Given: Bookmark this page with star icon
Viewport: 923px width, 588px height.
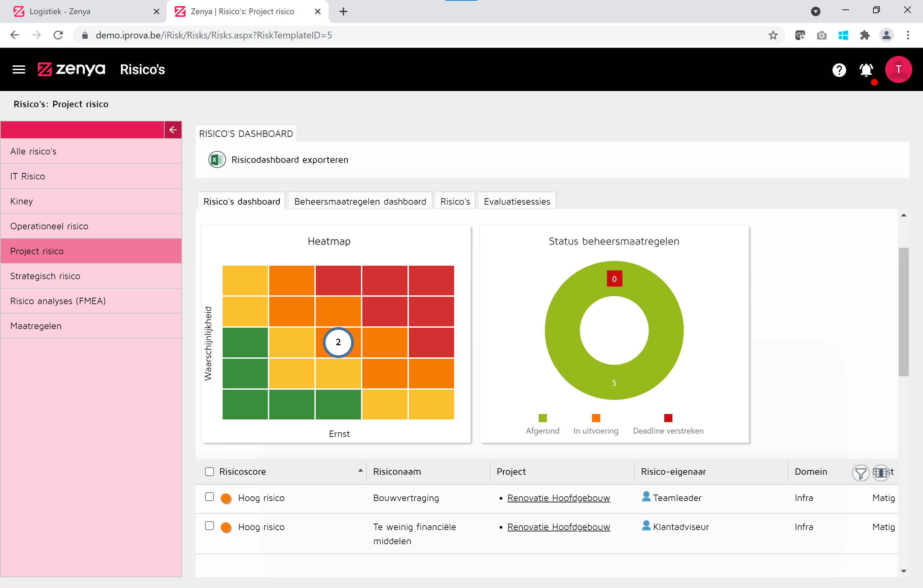Looking at the screenshot, I should 773,35.
